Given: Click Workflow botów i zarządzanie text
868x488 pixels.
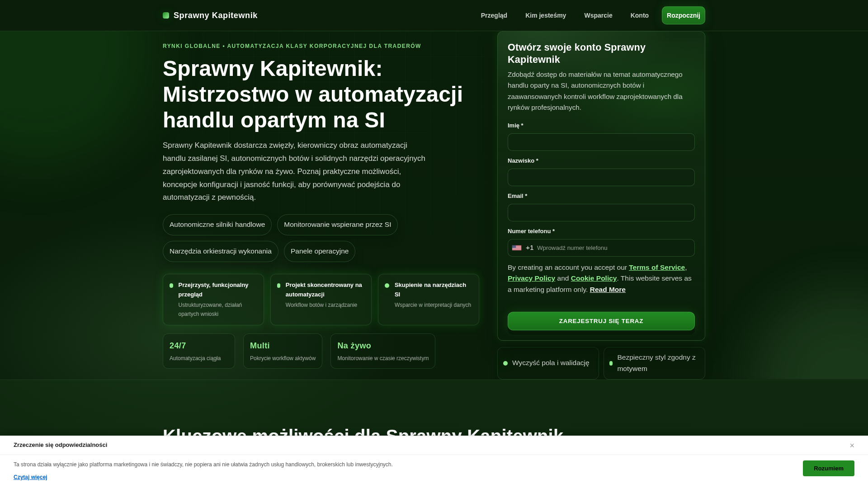Looking at the screenshot, I should pos(321,305).
